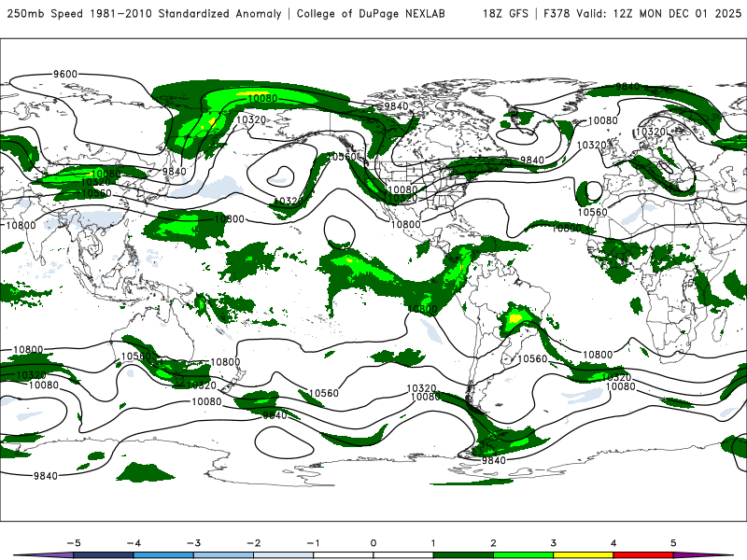Click the colorbar tick label '-4'
Viewport: 747px width, 560px height.
point(134,543)
